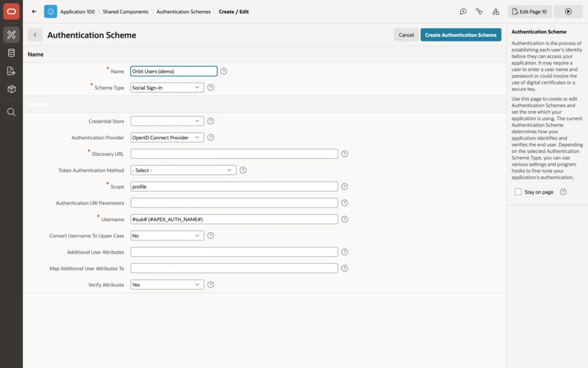Open App Builder from the sidebar
The height and width of the screenshot is (368, 588).
pos(11,34)
